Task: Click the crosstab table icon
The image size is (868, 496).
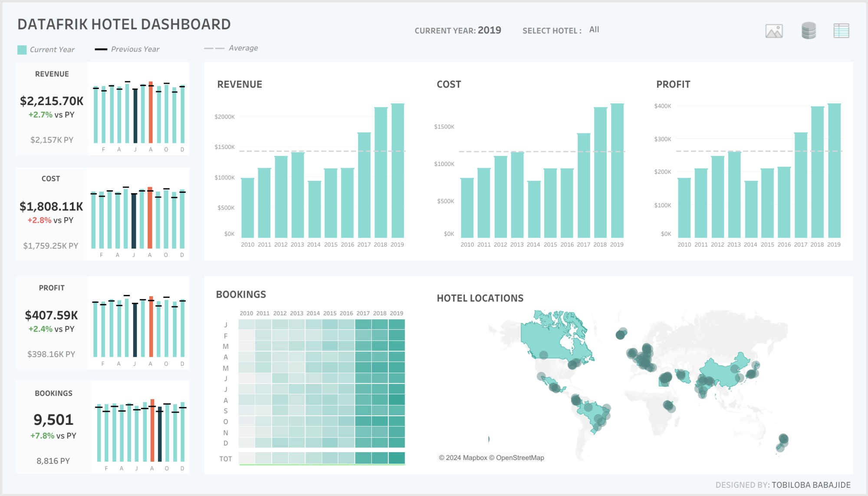Action: tap(841, 31)
